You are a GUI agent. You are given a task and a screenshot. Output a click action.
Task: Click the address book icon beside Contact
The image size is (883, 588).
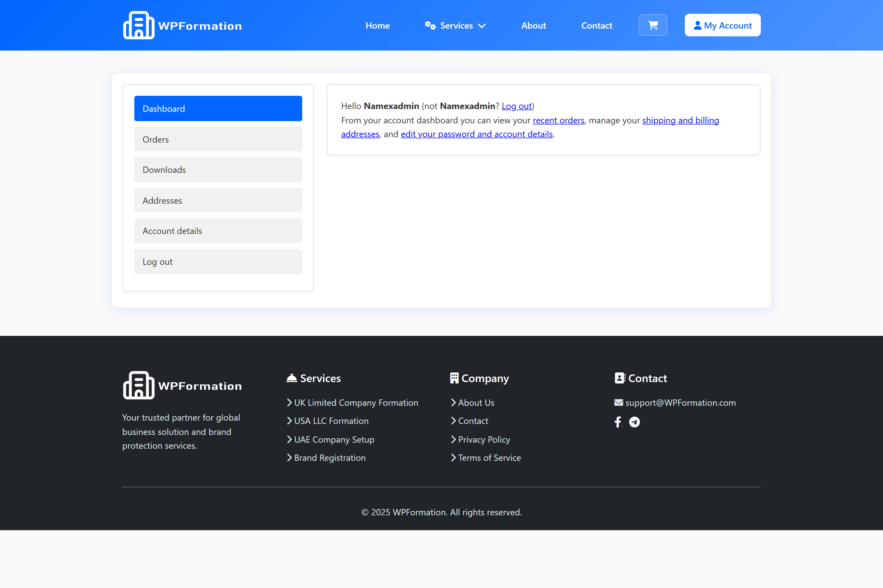(x=620, y=378)
